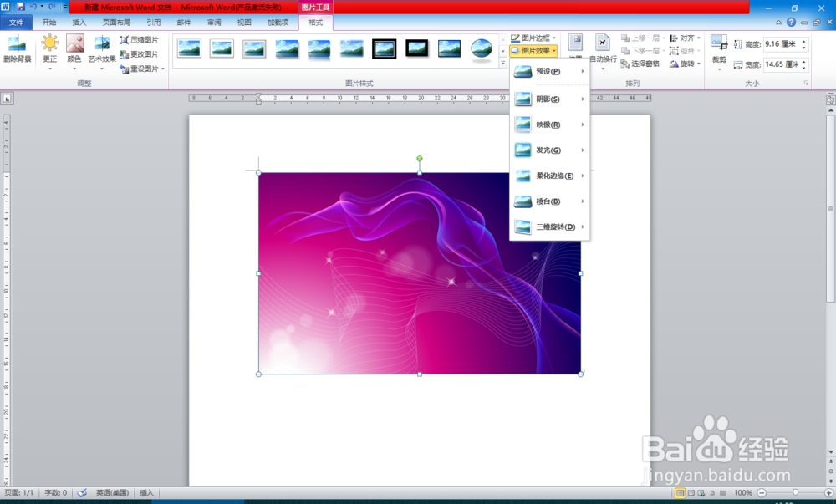Open the Rotate (旋转) dropdown
Screen dimensions: 836x504
(686, 64)
